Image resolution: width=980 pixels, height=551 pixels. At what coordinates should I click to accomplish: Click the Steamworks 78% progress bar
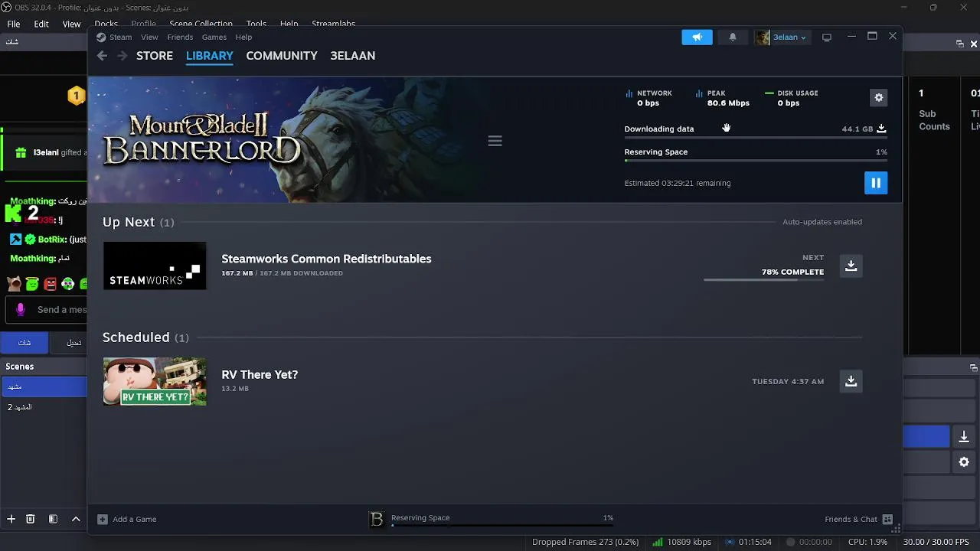tap(764, 280)
